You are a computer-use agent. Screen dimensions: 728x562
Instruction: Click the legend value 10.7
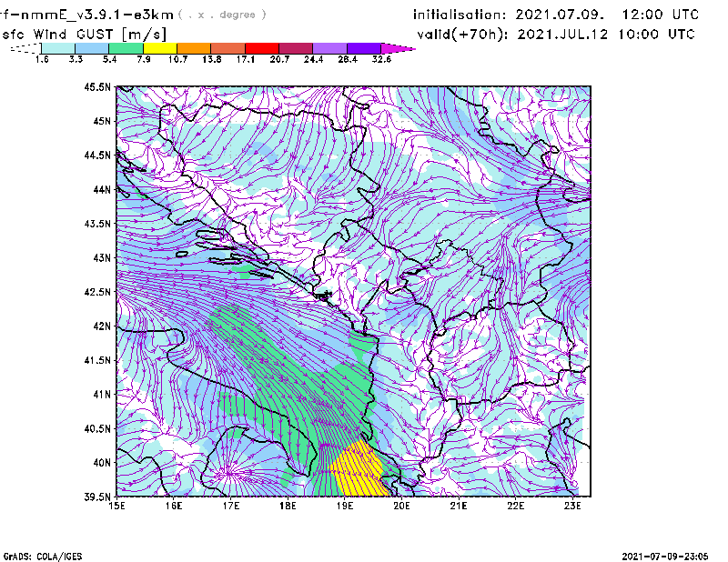click(177, 59)
